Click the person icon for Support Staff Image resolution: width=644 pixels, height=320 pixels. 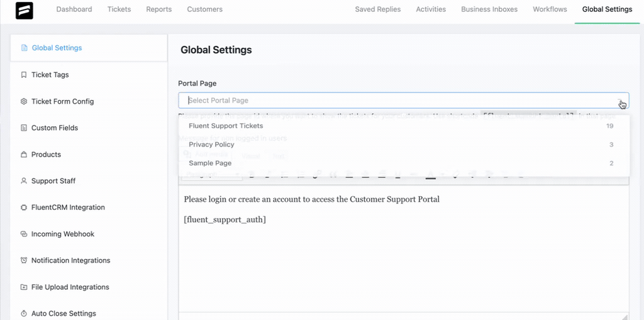24,180
